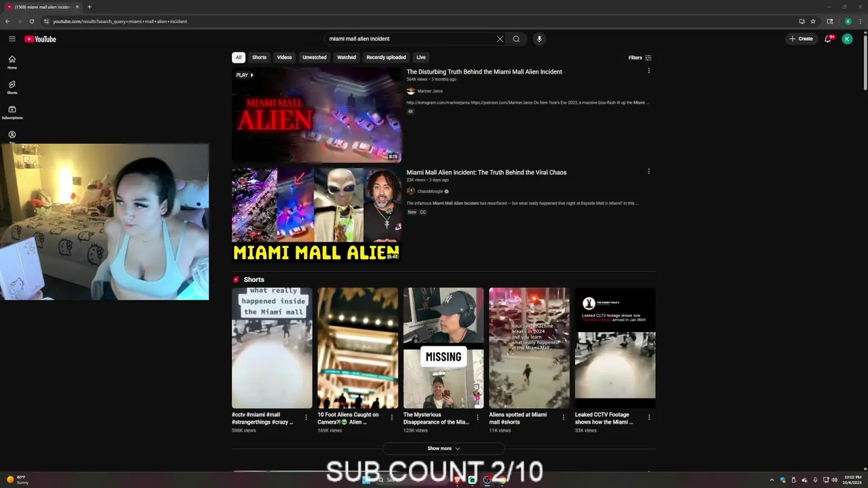Start voice search with the microphone
This screenshot has width=868, height=488.
coord(539,39)
